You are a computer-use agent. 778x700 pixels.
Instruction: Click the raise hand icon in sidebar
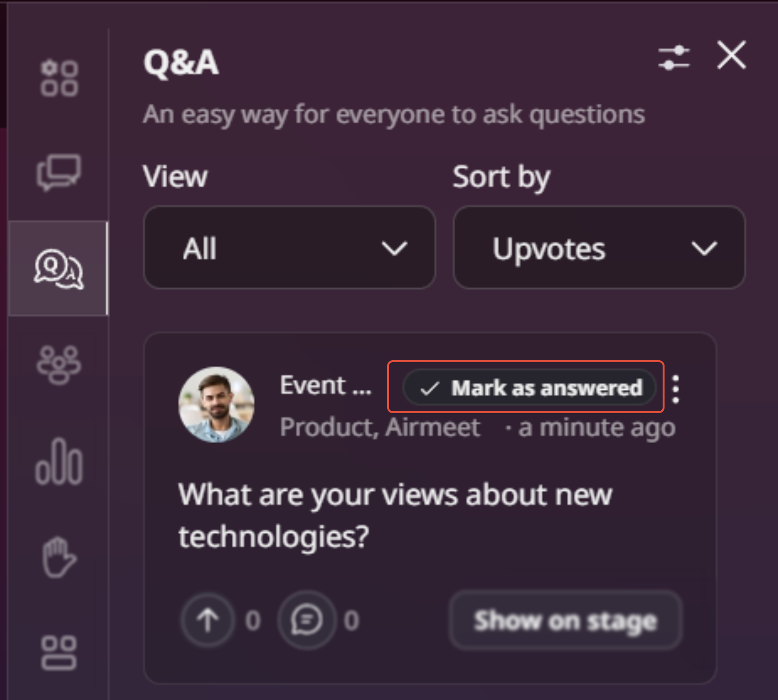[x=59, y=558]
